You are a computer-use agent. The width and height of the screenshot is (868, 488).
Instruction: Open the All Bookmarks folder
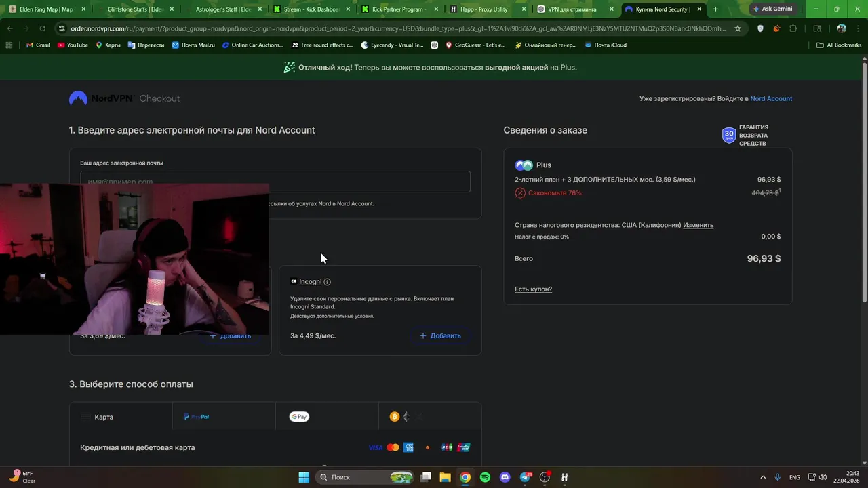[839, 45]
